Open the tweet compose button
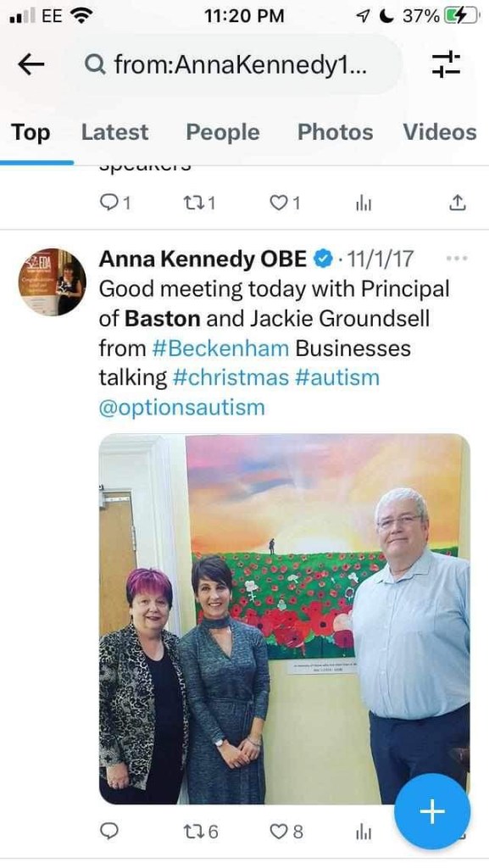489x868 pixels. click(431, 811)
